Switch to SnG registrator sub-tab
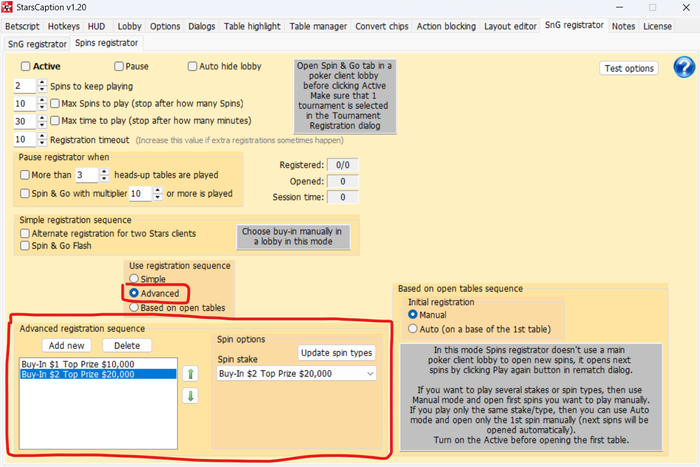 [38, 44]
